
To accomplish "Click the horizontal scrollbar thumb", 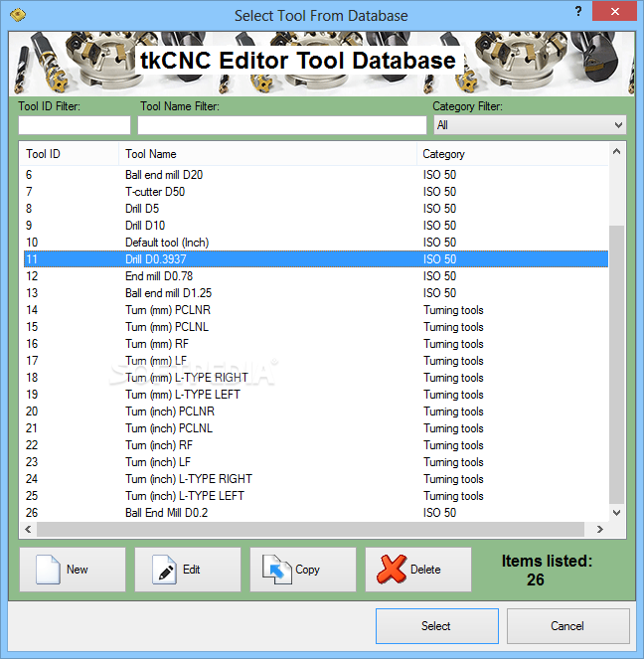I will pos(310,529).
